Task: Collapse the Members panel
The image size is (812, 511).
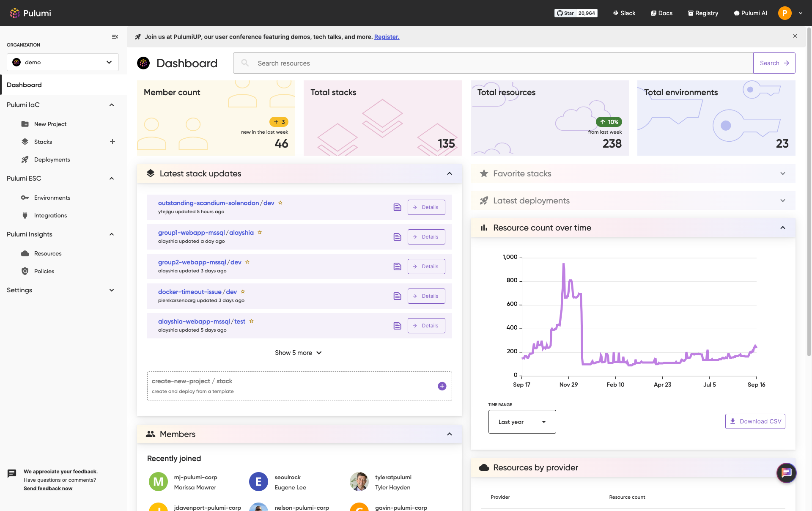Action: (450, 434)
